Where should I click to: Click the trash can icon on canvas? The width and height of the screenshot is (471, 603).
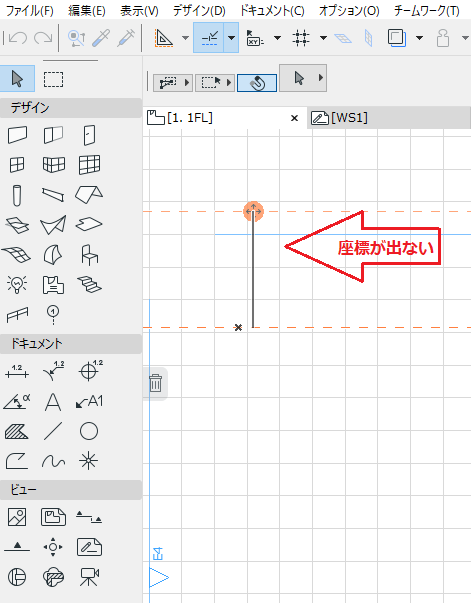tap(155, 383)
